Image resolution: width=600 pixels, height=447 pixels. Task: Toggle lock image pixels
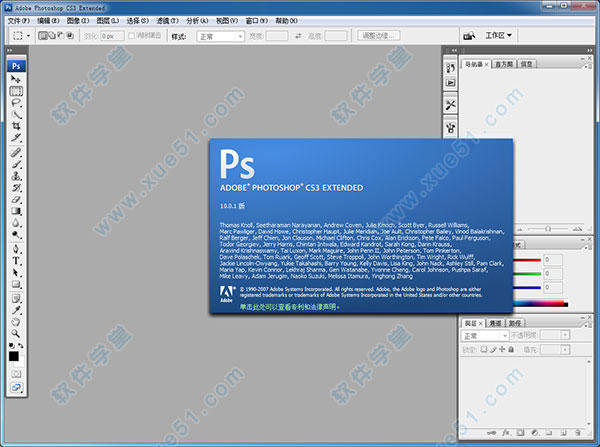[x=493, y=349]
